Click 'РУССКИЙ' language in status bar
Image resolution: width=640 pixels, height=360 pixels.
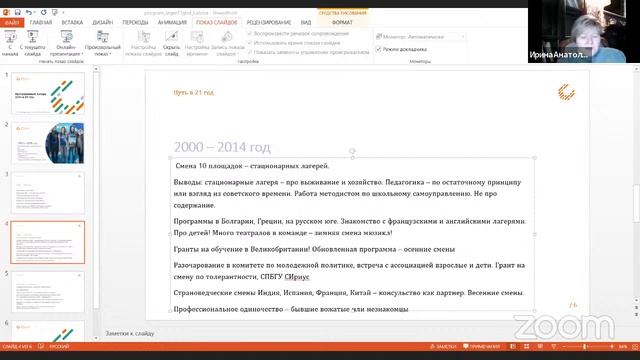[59, 347]
